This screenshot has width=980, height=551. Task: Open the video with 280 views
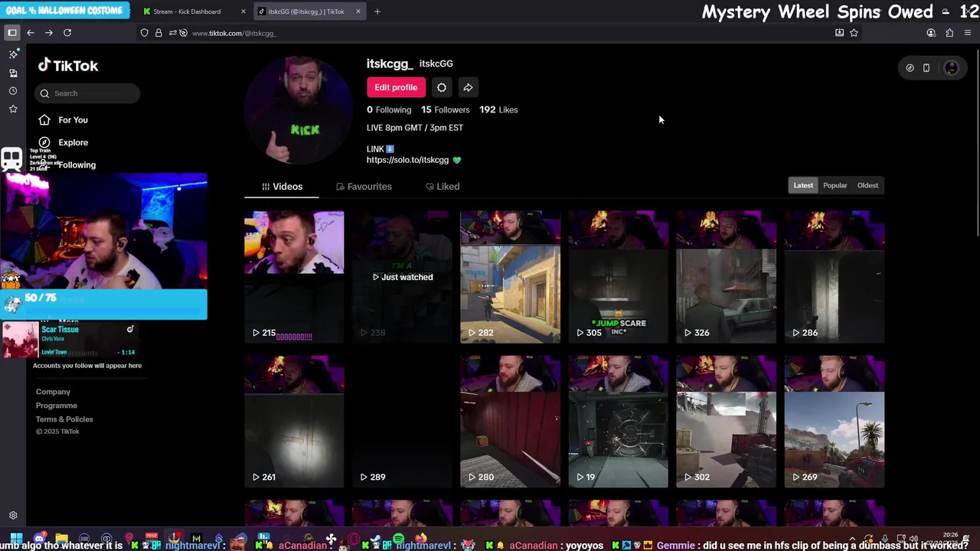click(510, 422)
